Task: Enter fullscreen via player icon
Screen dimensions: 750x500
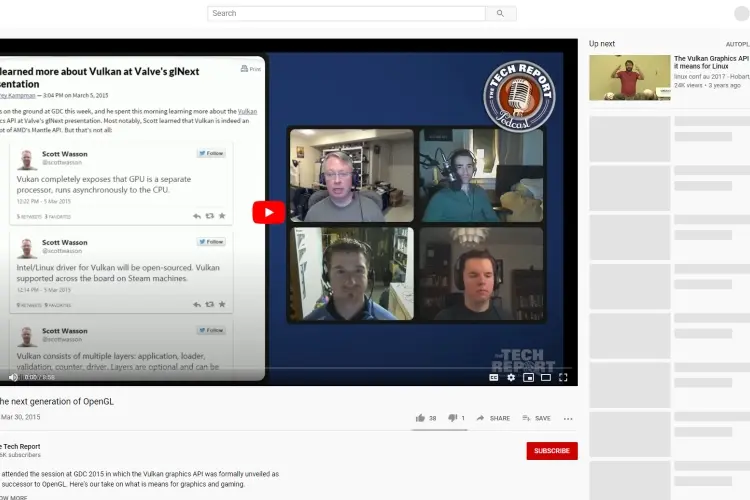Action: pyautogui.click(x=563, y=378)
